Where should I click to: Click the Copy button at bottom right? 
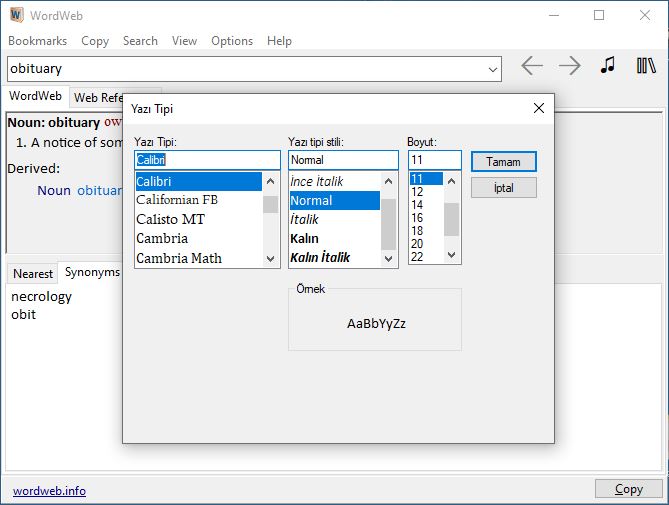(628, 489)
